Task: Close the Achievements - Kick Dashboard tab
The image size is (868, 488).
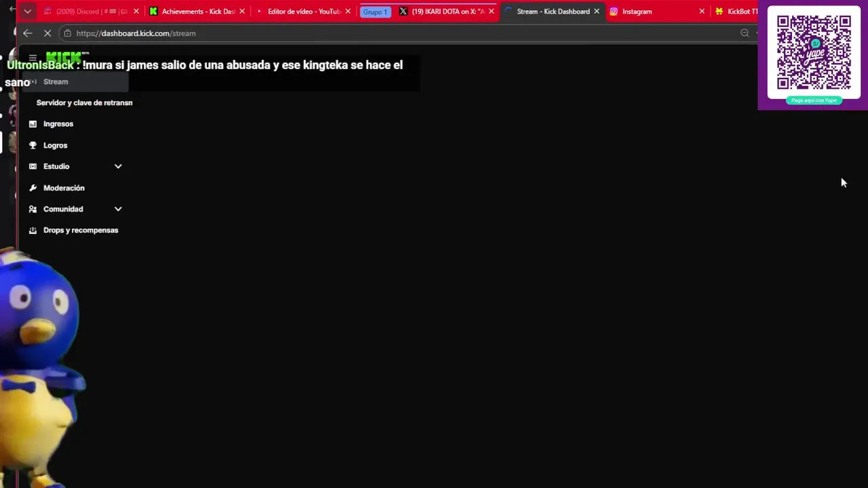Action: click(x=242, y=12)
